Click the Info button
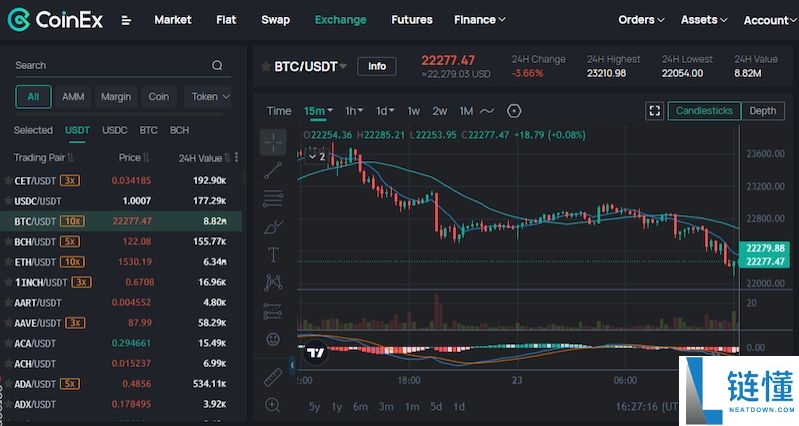799x426 pixels. (376, 67)
